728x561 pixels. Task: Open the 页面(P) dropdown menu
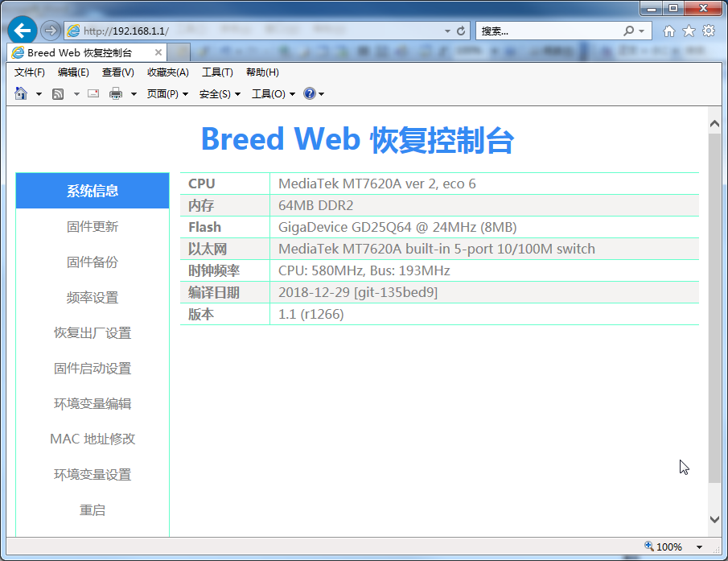167,94
